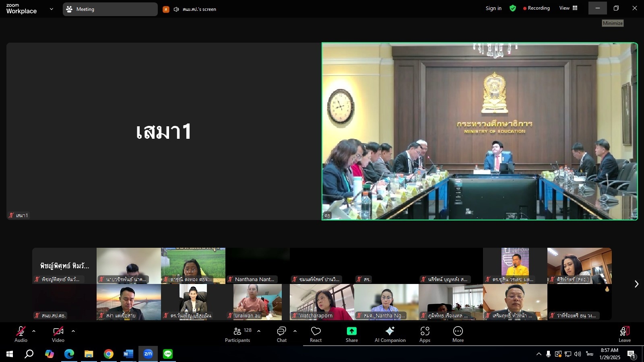The image size is (644, 362).
Task: Open the View layout menu
Action: pyautogui.click(x=568, y=8)
